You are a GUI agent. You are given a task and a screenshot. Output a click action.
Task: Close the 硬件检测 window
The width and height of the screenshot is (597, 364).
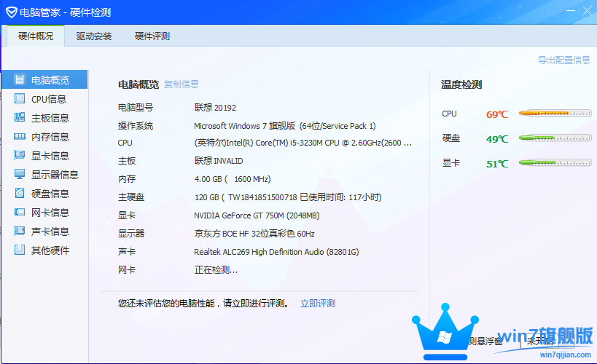coord(587,11)
